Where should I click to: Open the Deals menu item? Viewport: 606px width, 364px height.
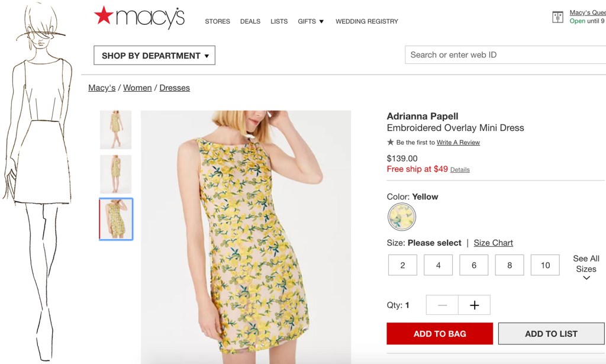point(250,21)
